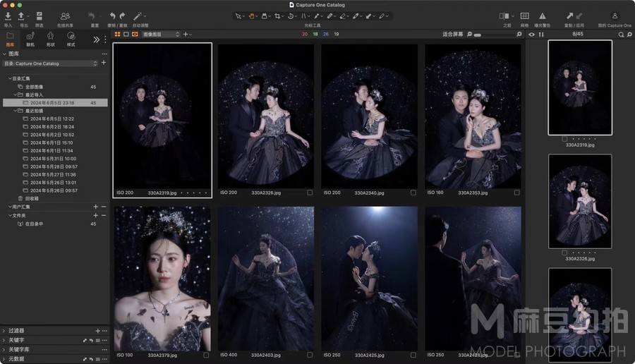The image size is (635, 364).
Task: Show more tool tabs via double chevron
Action: [x=96, y=40]
